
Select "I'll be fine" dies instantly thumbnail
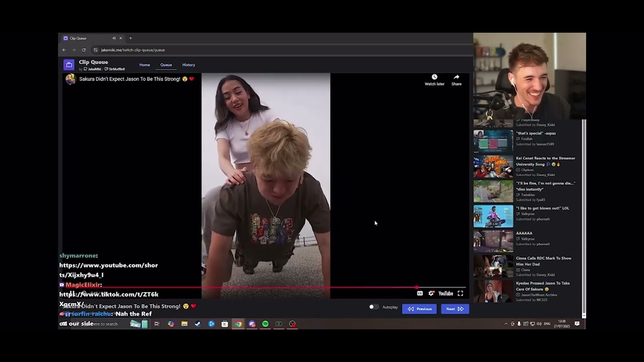tap(493, 191)
